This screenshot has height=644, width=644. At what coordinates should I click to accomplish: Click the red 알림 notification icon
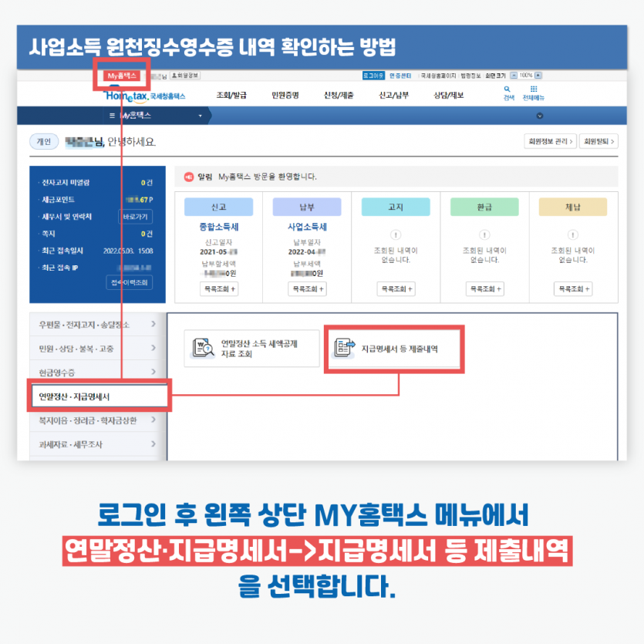(x=188, y=177)
